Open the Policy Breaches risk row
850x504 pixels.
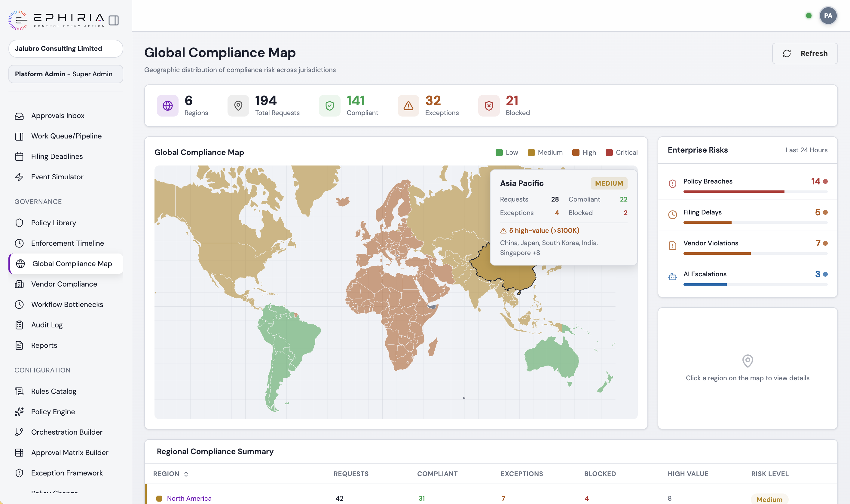point(748,184)
